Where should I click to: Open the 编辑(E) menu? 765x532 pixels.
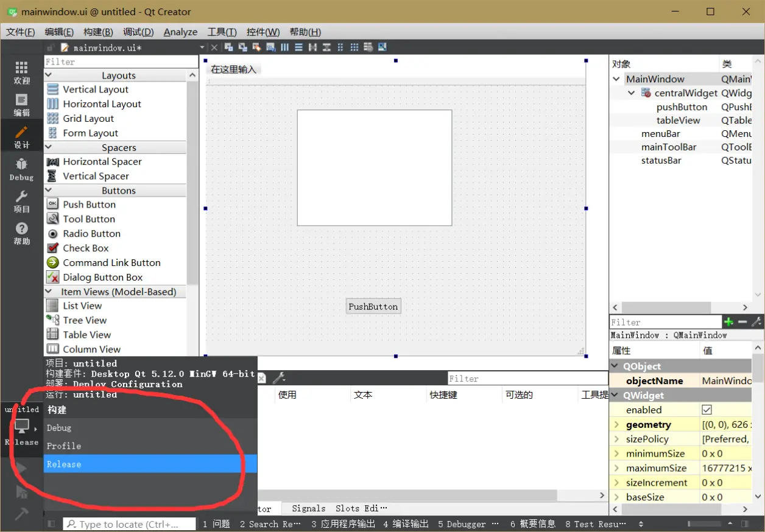[59, 32]
